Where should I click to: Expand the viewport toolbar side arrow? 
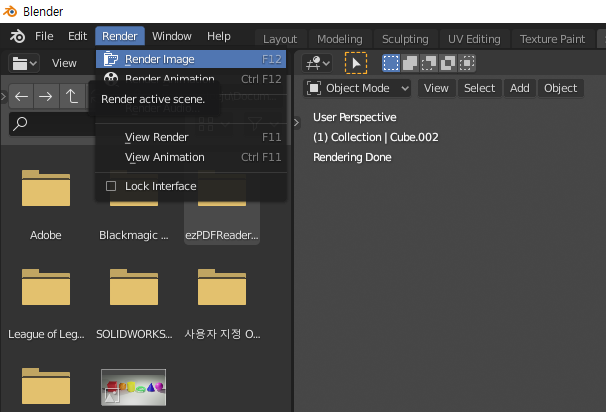[296, 123]
